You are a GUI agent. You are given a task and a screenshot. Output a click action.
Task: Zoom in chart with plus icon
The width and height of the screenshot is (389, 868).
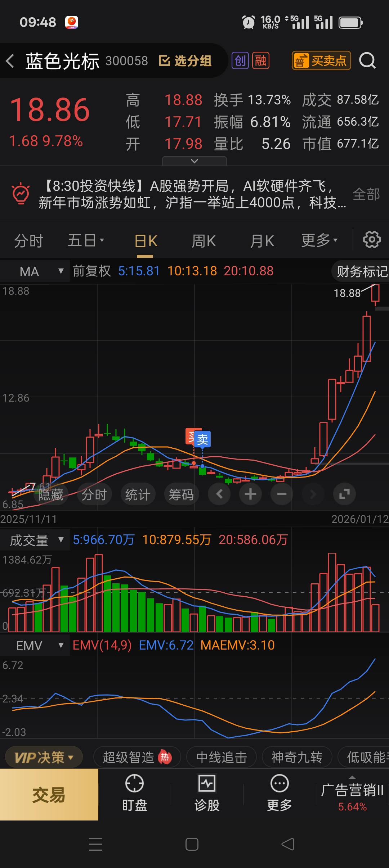250,494
